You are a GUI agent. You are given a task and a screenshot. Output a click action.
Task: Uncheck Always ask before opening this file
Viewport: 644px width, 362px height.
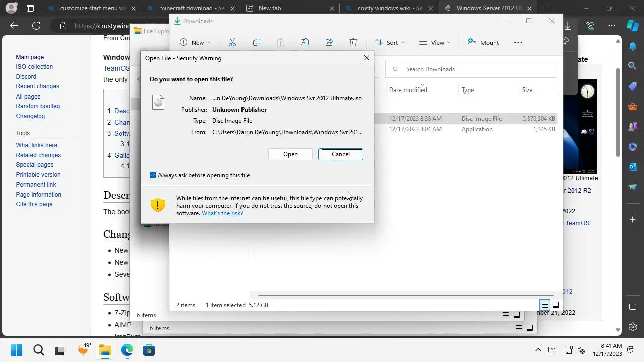tap(153, 175)
